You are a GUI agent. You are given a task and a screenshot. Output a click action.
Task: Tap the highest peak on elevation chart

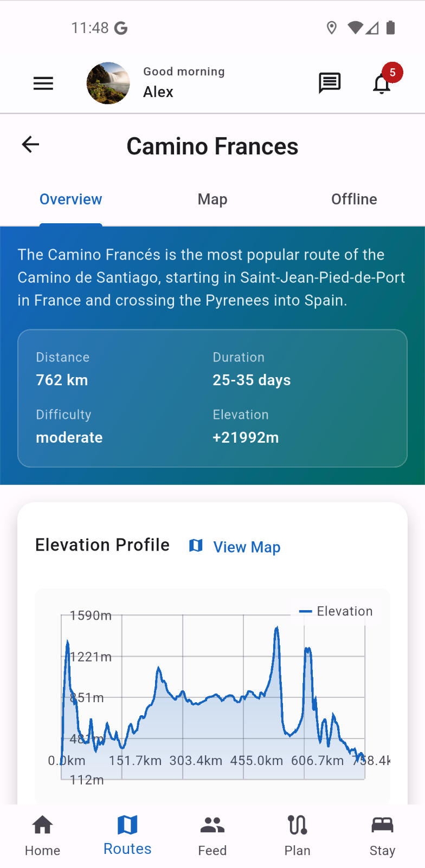tap(277, 629)
